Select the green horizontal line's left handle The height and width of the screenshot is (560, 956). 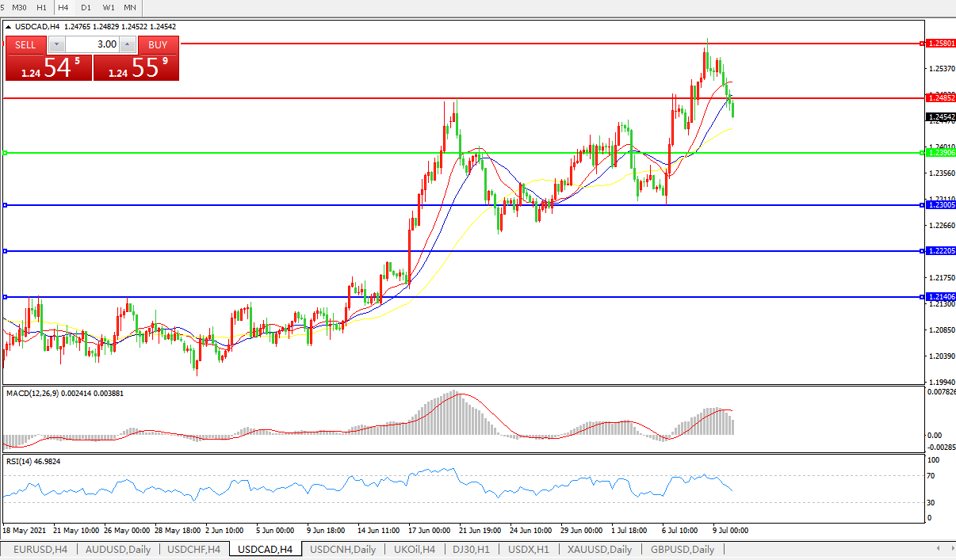pos(5,153)
